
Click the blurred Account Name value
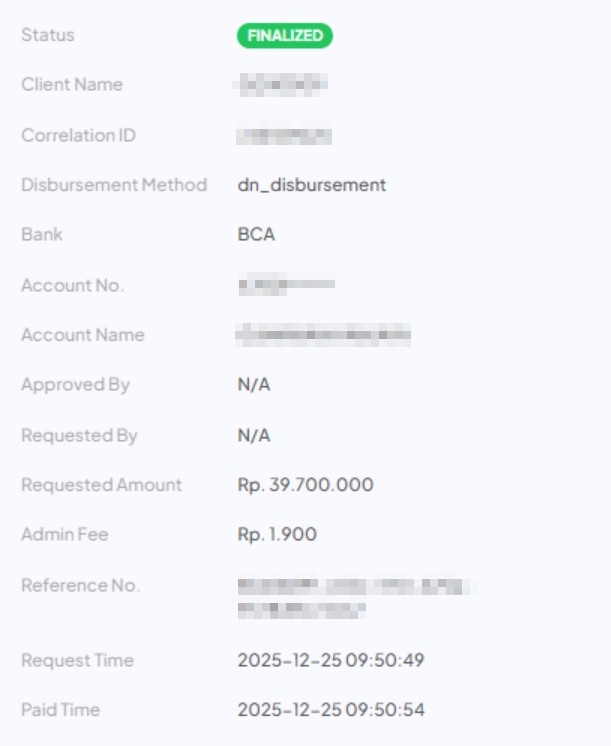[x=323, y=335]
